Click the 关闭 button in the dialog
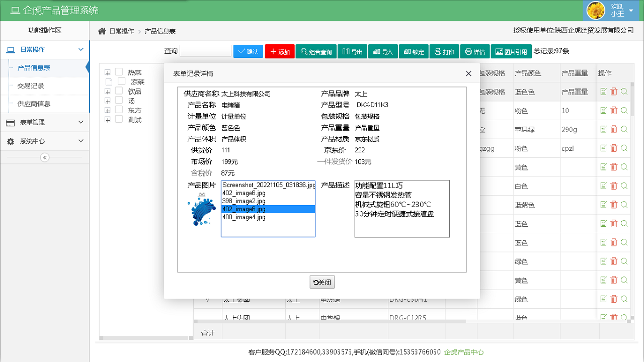This screenshot has height=362, width=644. coord(321,282)
